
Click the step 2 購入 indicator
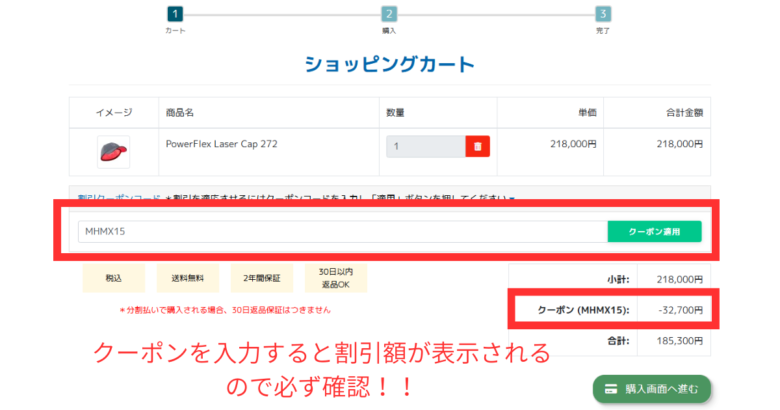tap(389, 14)
